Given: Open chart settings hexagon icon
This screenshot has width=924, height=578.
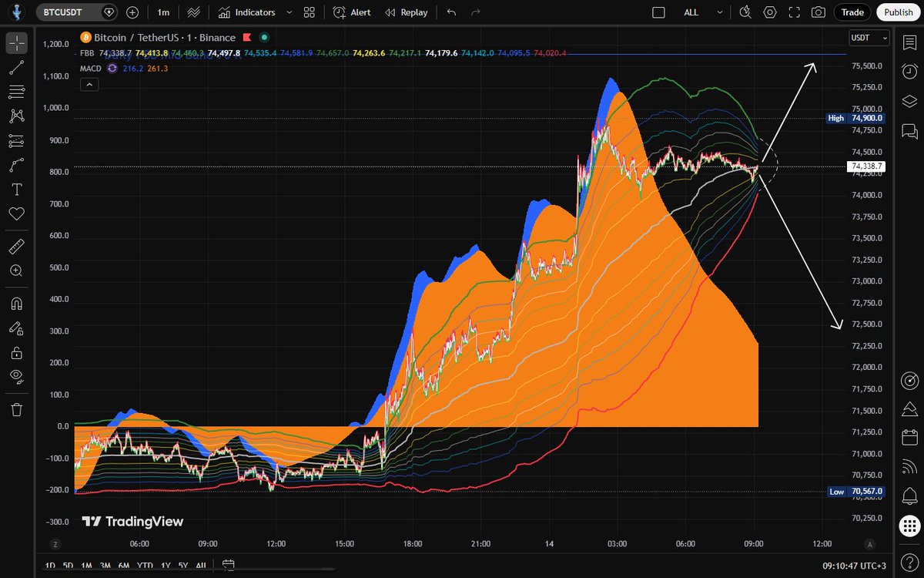Looking at the screenshot, I should coord(770,12).
